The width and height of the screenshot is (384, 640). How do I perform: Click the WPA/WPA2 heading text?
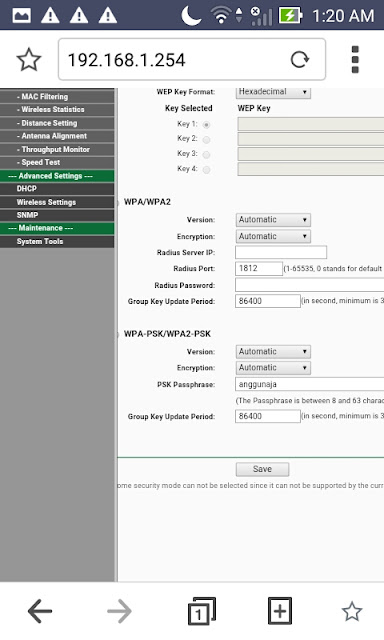[x=147, y=202]
